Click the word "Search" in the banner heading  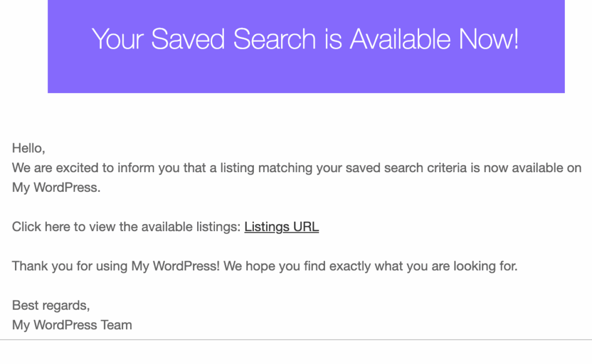(x=275, y=39)
